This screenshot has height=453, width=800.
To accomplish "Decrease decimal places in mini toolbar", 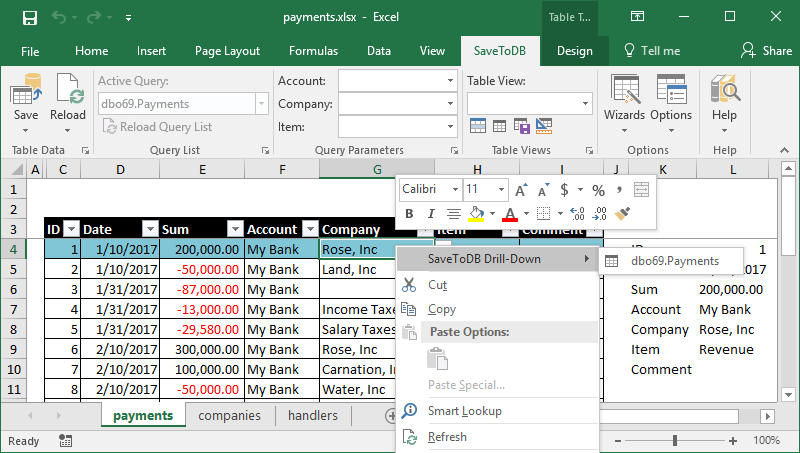I will [x=599, y=214].
